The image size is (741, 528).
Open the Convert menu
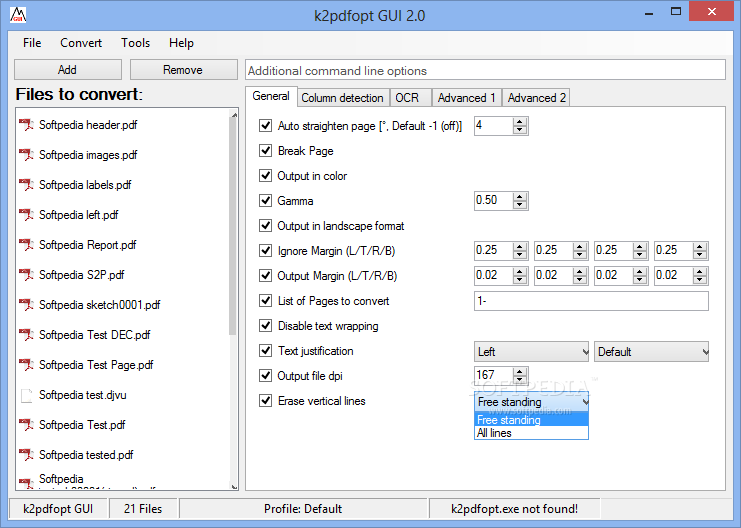pos(81,43)
